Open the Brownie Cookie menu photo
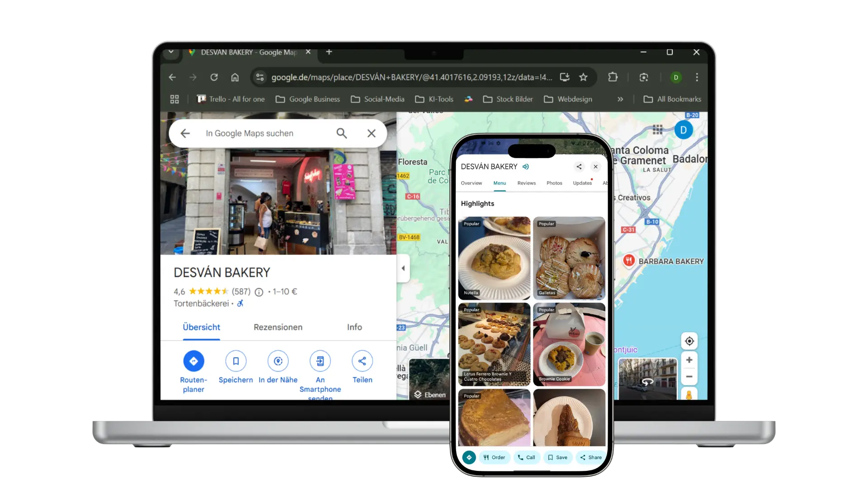 [569, 344]
